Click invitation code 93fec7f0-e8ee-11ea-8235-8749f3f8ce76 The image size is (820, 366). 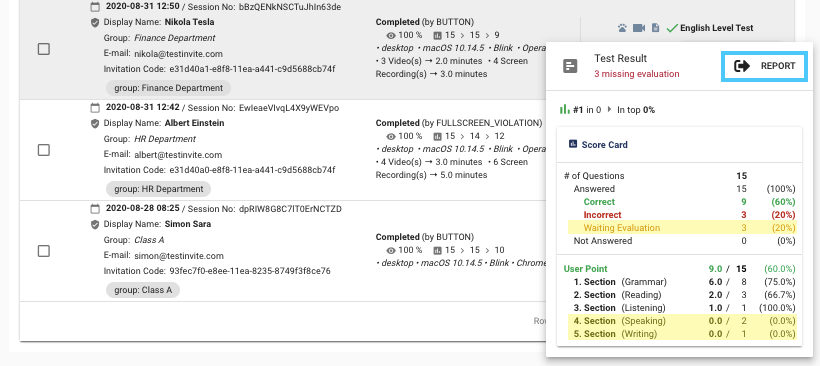[250, 271]
